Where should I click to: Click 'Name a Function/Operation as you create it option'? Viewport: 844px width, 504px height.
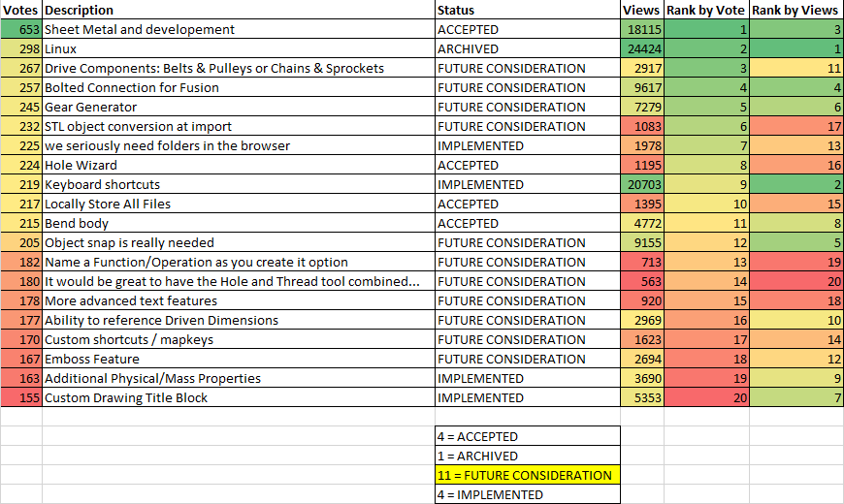(x=239, y=262)
